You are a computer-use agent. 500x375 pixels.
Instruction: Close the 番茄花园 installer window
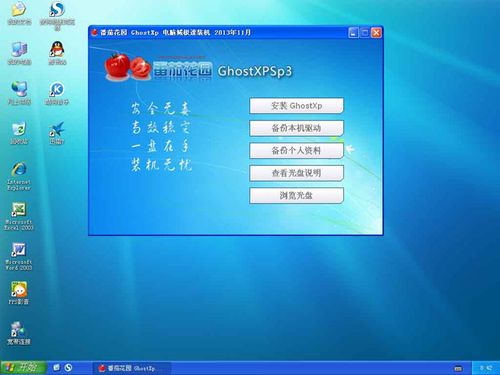(376, 33)
